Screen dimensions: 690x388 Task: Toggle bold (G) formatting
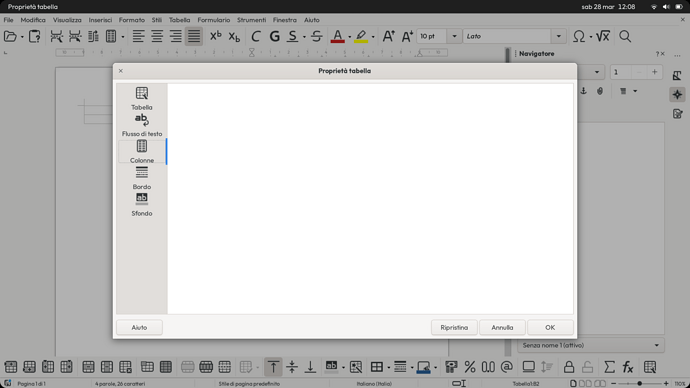click(275, 36)
